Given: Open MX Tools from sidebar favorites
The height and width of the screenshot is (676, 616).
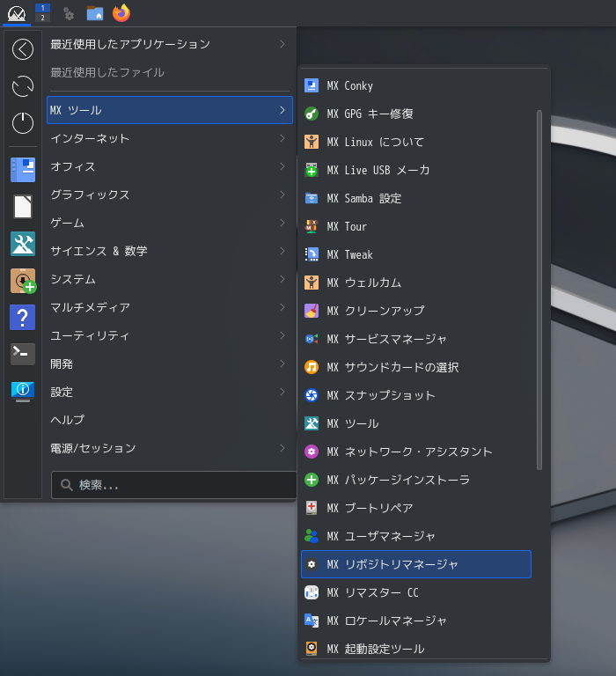Looking at the screenshot, I should click(x=23, y=244).
